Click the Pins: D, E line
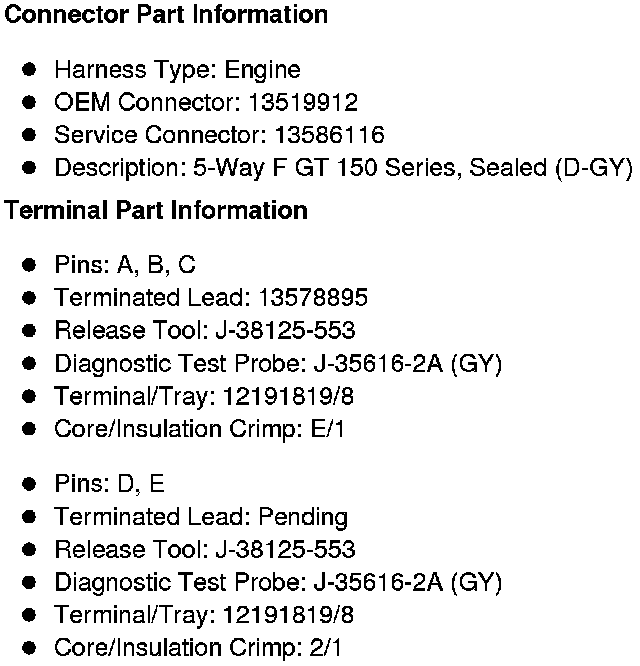Screen dimensions: 640x666 (110, 484)
